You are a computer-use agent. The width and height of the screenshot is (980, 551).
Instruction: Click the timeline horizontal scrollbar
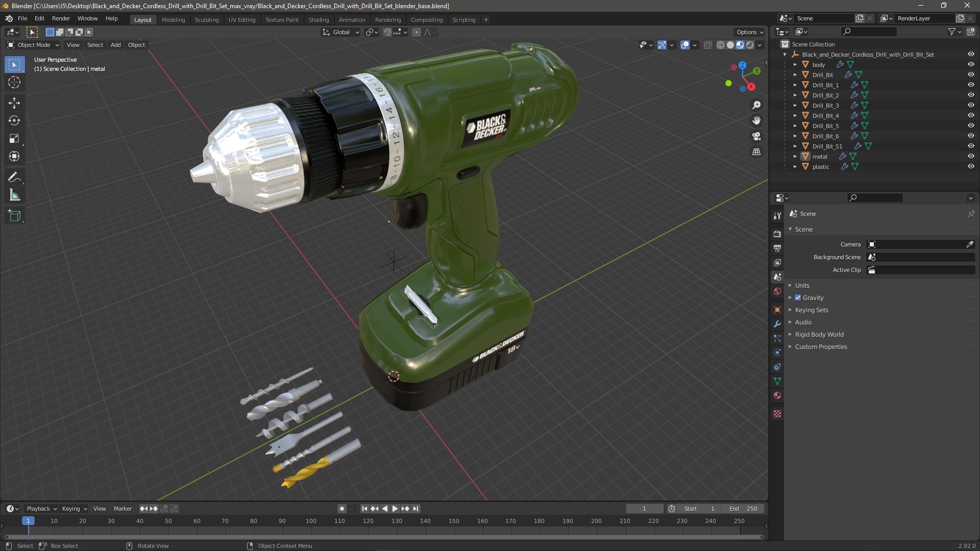click(x=384, y=537)
